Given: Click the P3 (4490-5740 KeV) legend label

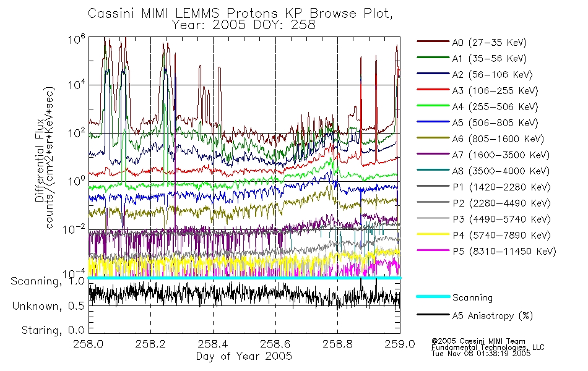Looking at the screenshot, I should (501, 220).
